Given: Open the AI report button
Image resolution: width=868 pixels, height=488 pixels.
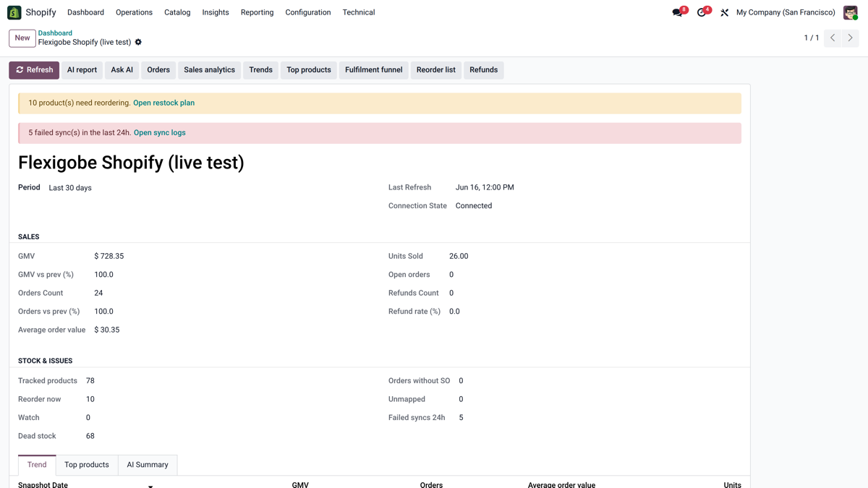Looking at the screenshot, I should [82, 70].
